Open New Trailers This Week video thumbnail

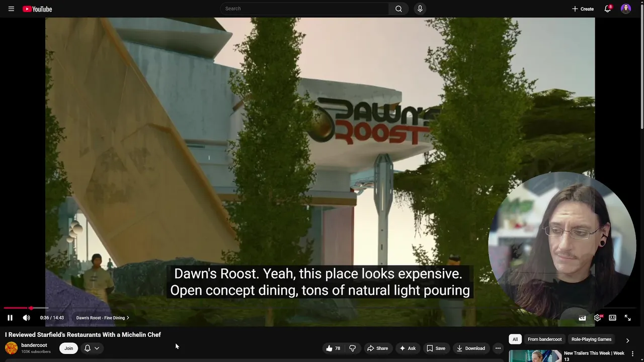coord(534,356)
